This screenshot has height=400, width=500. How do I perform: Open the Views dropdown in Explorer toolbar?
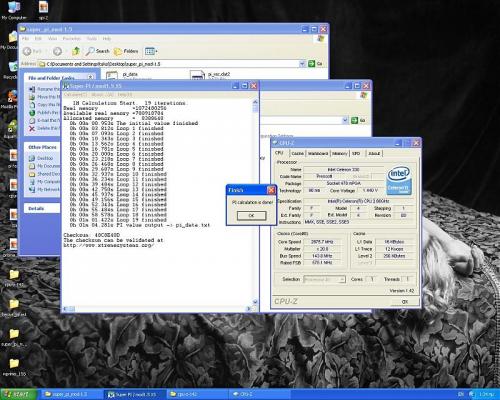click(x=151, y=51)
